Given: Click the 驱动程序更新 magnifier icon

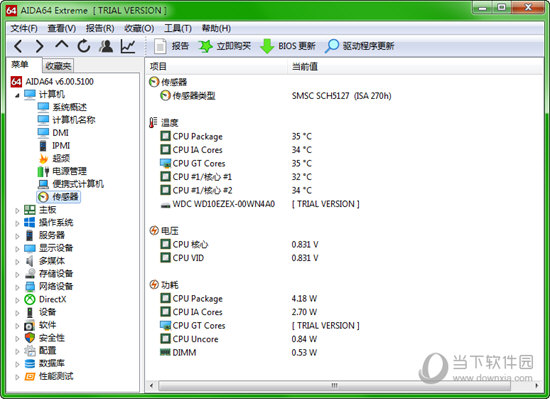Looking at the screenshot, I should 331,46.
